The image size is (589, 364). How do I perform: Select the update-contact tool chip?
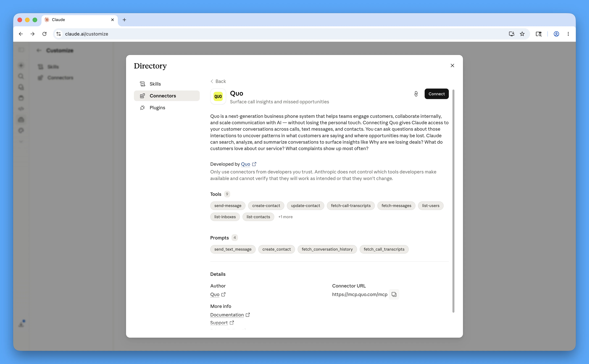[x=306, y=206]
